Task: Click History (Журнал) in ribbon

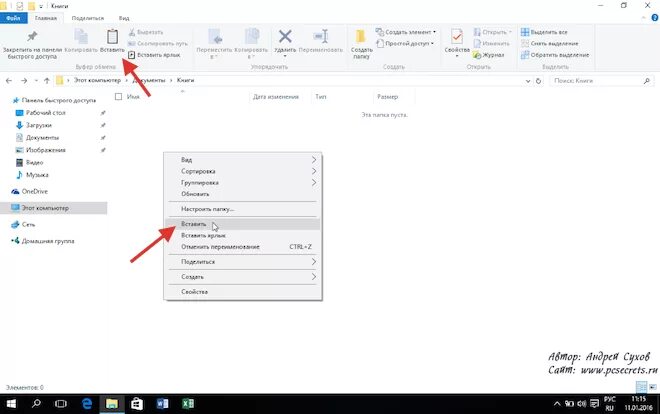Action: click(488, 55)
